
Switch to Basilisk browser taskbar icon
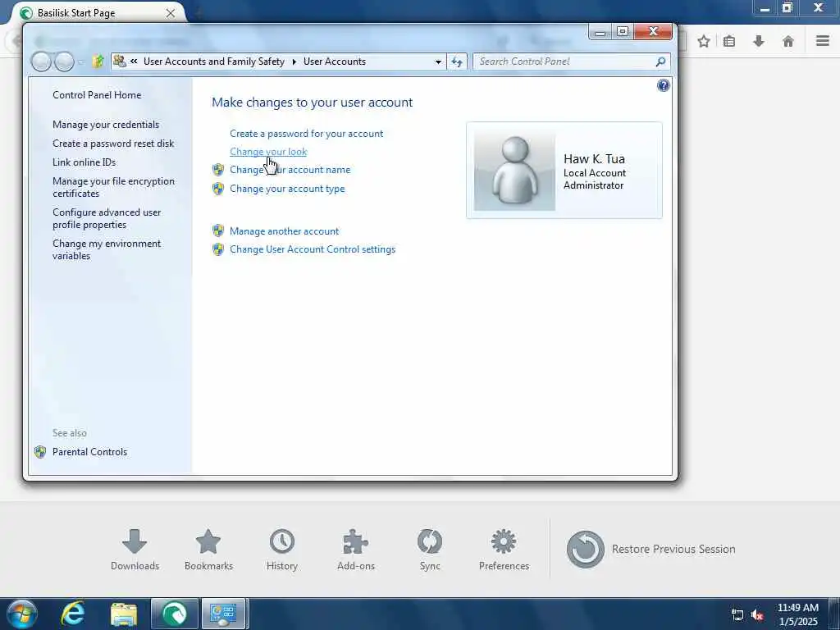point(175,614)
